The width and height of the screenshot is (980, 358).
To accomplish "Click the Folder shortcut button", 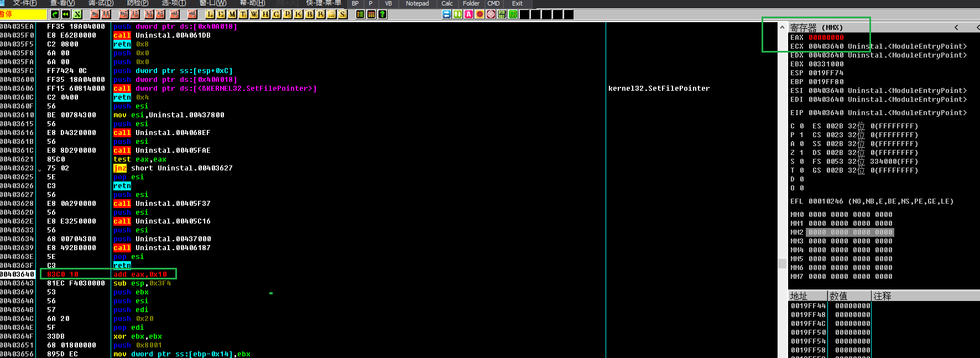I will pyautogui.click(x=471, y=3).
